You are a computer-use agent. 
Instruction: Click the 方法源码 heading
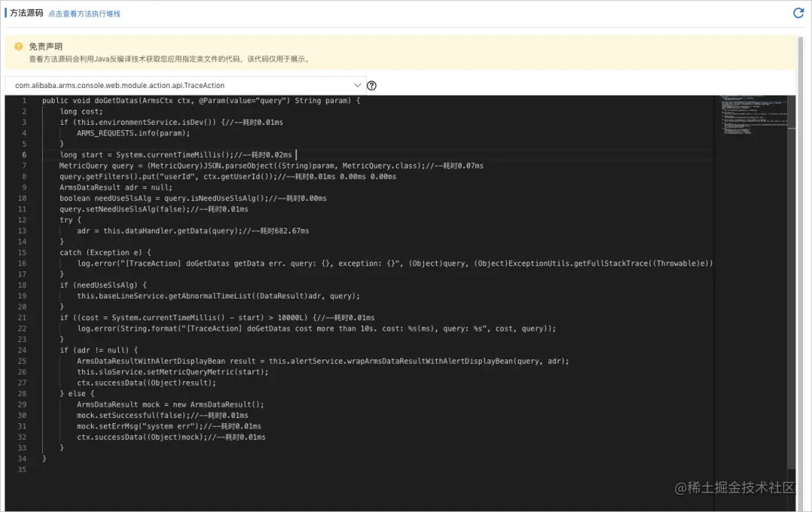point(26,13)
